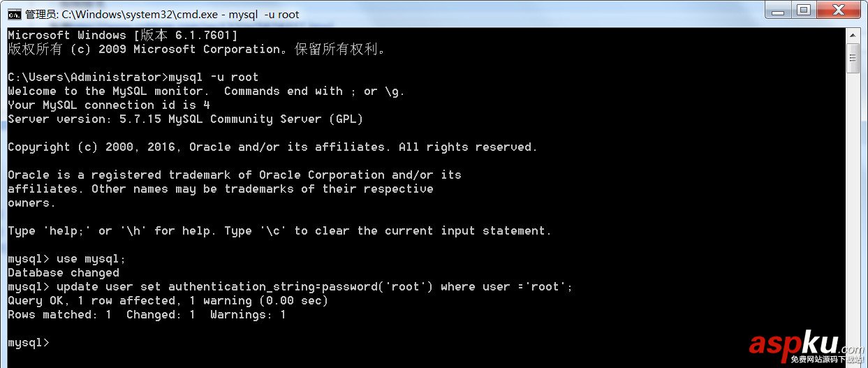Screen dimensions: 868x368
Task: Click the empty scrollbar track below thumb
Action: [853, 209]
